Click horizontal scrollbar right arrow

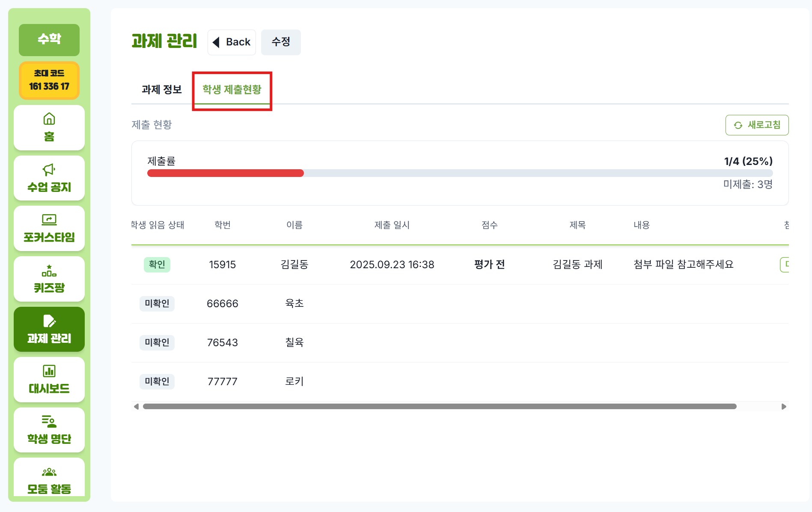pos(784,407)
